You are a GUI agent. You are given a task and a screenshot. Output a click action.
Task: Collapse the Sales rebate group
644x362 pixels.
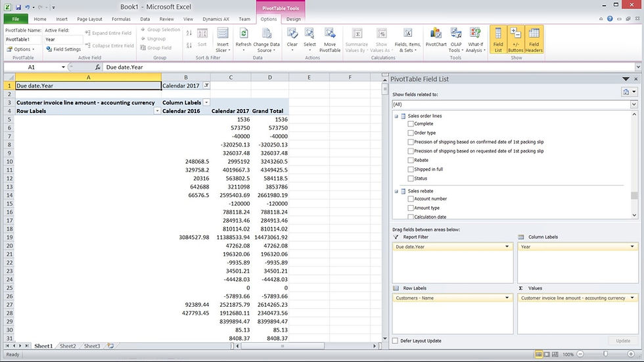pyautogui.click(x=396, y=191)
